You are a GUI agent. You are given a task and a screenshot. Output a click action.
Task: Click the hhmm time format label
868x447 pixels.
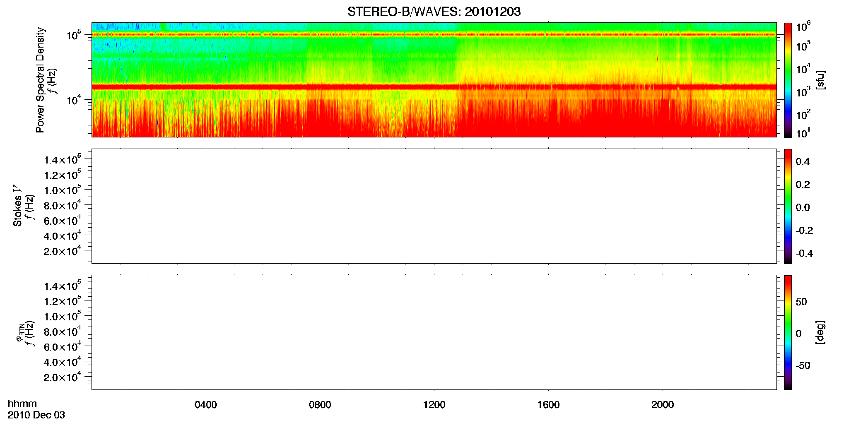point(22,404)
